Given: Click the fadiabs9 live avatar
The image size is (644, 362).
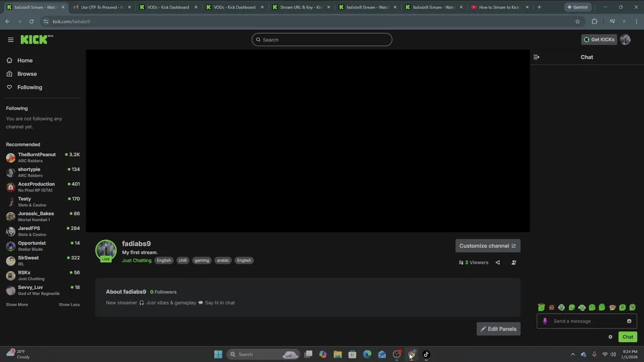Looking at the screenshot, I should coord(106,251).
